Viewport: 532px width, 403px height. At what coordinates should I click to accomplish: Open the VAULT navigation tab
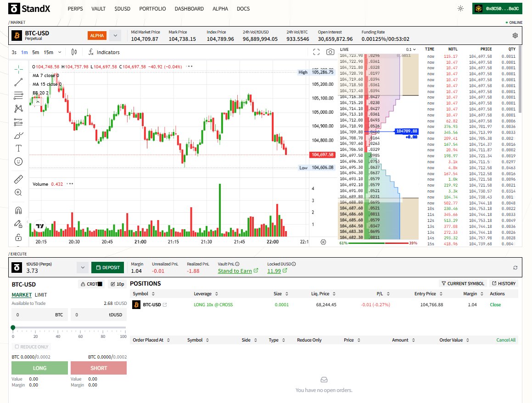[98, 9]
